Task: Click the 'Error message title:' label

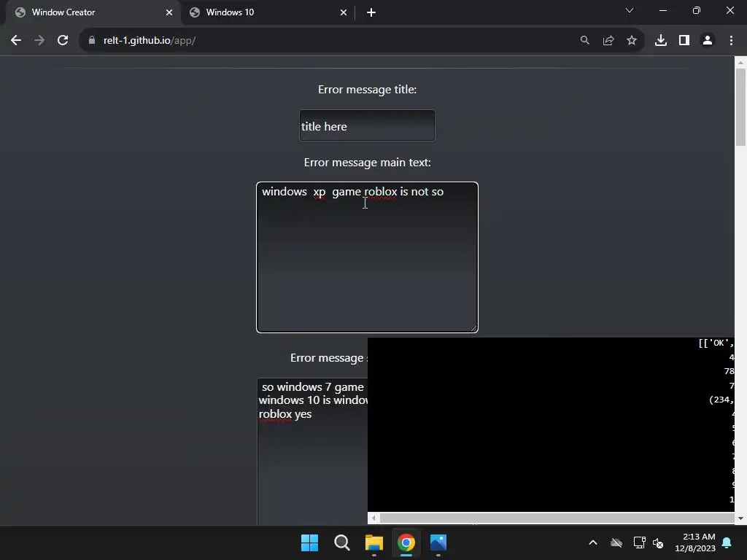Action: click(x=368, y=90)
